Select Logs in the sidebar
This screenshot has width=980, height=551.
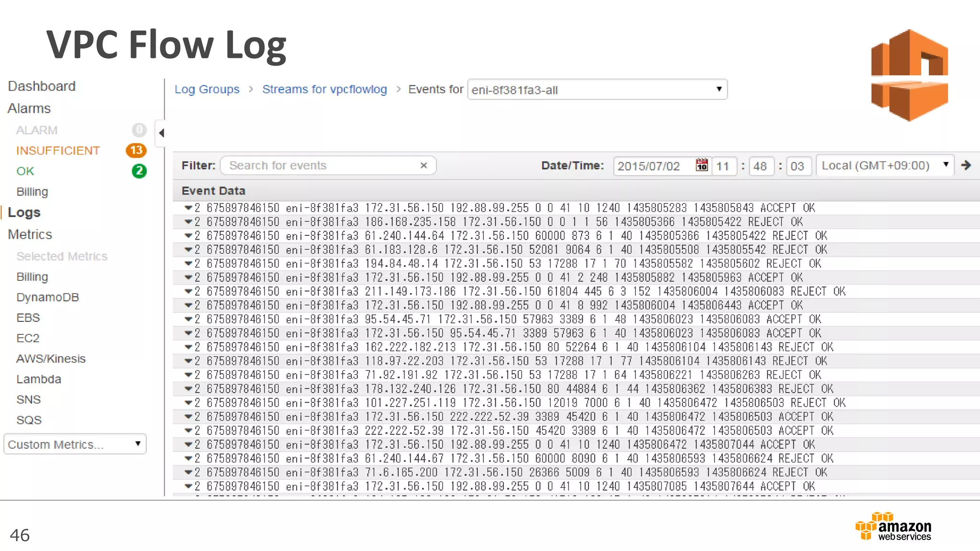click(x=24, y=212)
